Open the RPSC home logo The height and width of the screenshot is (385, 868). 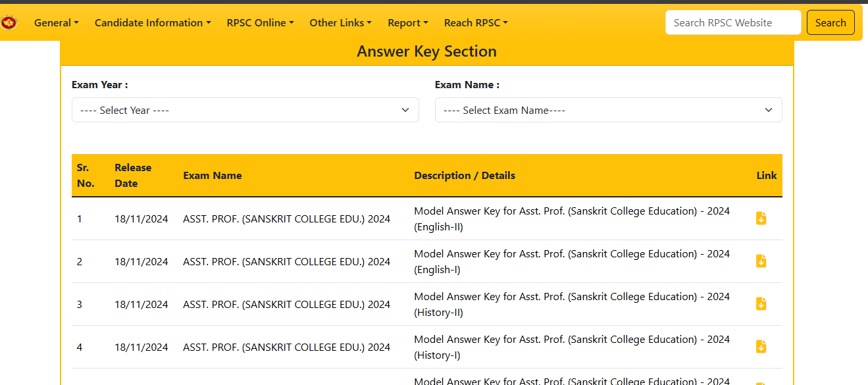(x=9, y=22)
